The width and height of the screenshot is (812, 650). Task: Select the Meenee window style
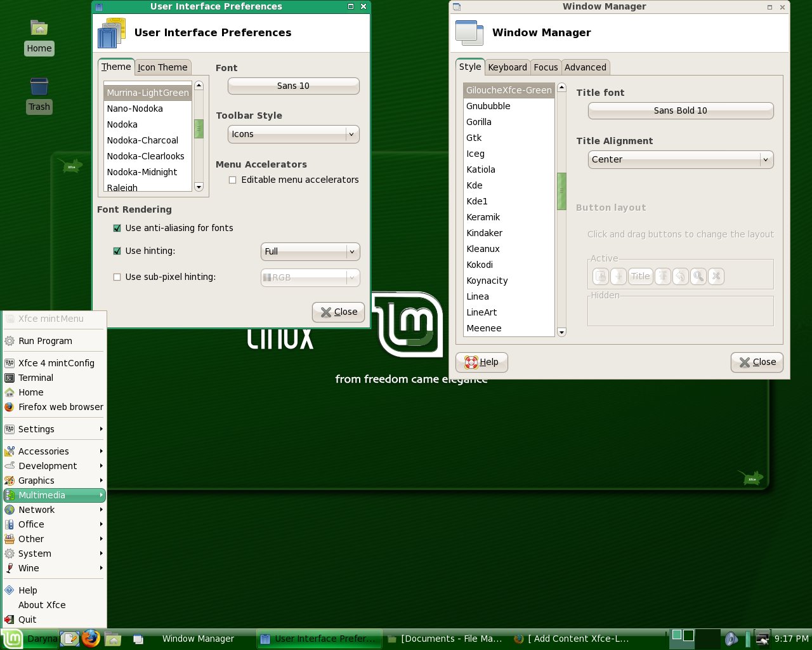pyautogui.click(x=509, y=328)
